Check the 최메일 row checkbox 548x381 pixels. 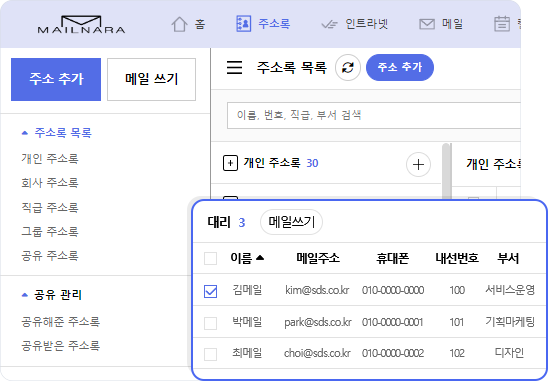tap(210, 354)
